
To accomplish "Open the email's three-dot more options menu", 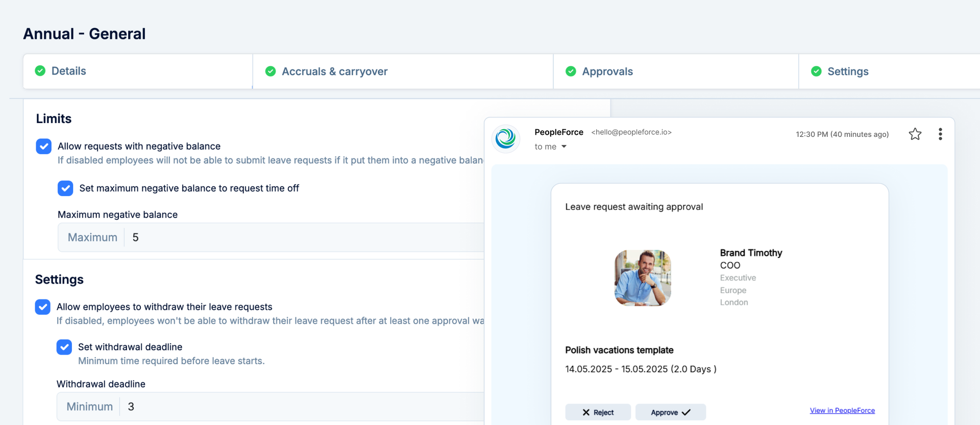I will [940, 134].
